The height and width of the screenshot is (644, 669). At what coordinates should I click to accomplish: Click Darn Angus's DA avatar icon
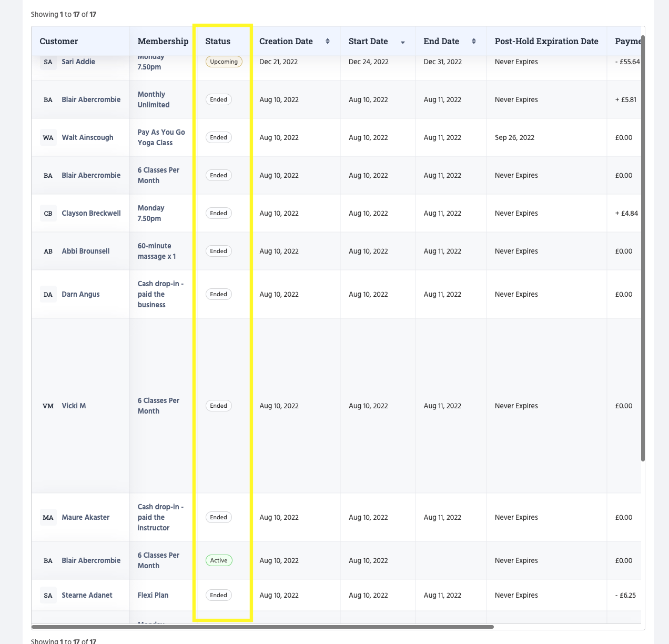[48, 294]
